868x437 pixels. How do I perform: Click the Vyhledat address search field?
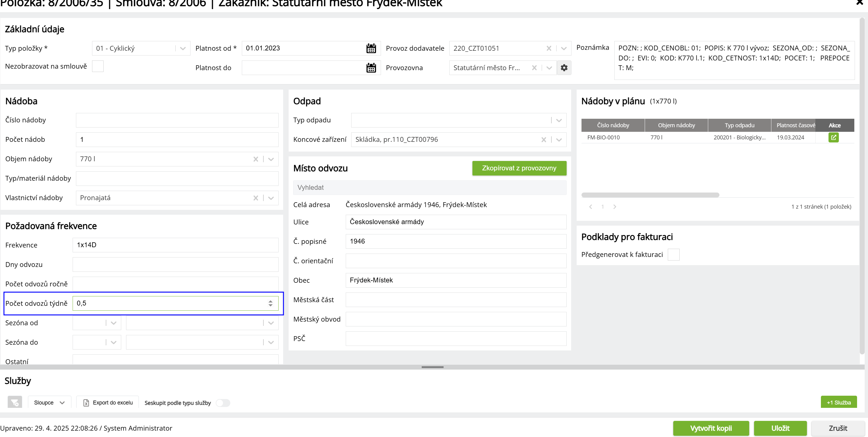(x=429, y=188)
